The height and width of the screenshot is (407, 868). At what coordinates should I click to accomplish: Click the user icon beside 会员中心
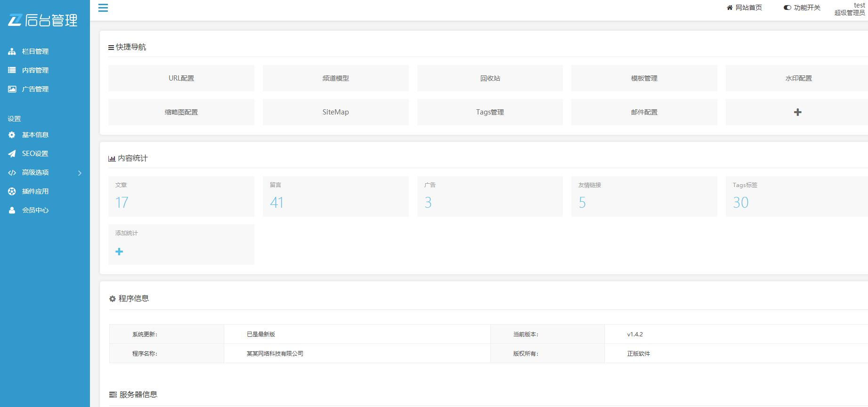point(12,210)
